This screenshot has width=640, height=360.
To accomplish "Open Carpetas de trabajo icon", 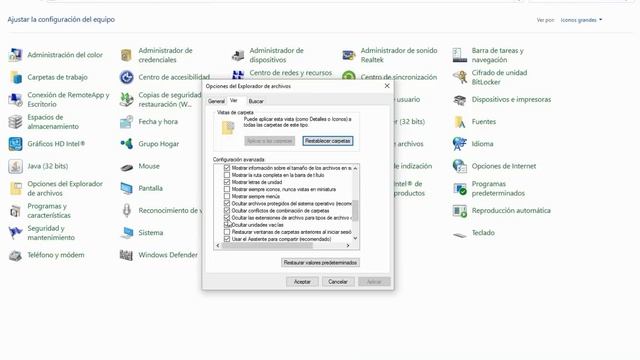I will [x=16, y=77].
